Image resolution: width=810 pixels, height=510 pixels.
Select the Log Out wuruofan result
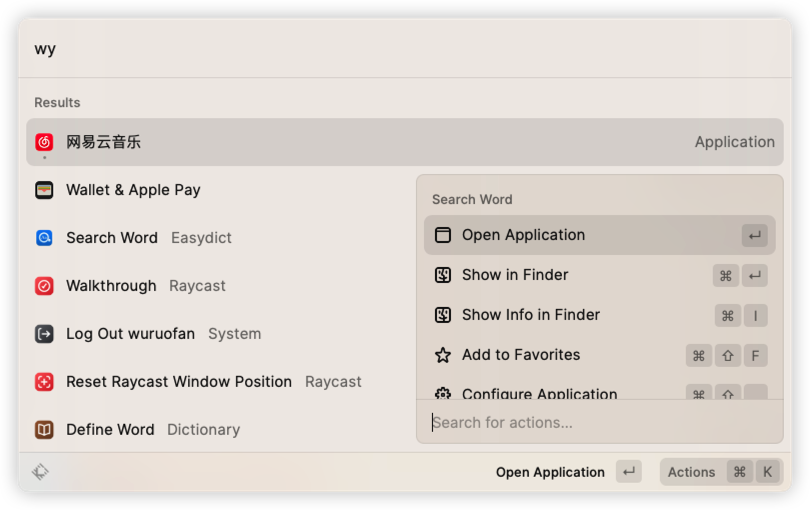(x=221, y=334)
